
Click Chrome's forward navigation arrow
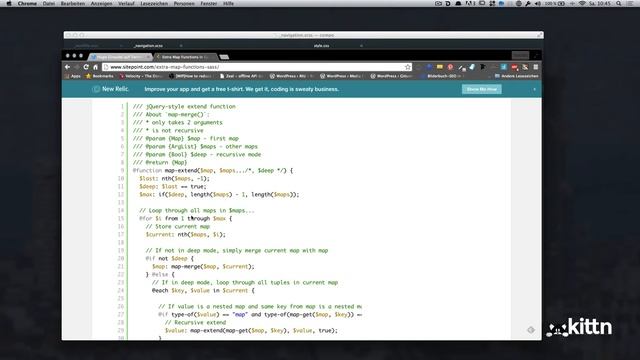(x=77, y=67)
